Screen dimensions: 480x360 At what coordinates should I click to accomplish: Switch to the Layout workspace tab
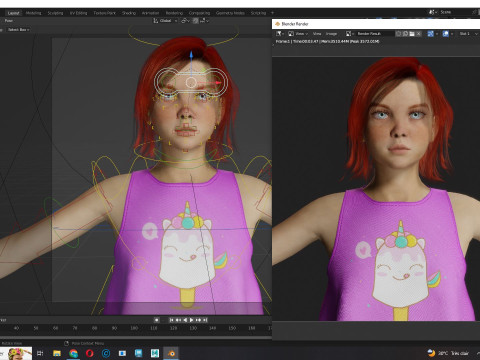tap(13, 13)
